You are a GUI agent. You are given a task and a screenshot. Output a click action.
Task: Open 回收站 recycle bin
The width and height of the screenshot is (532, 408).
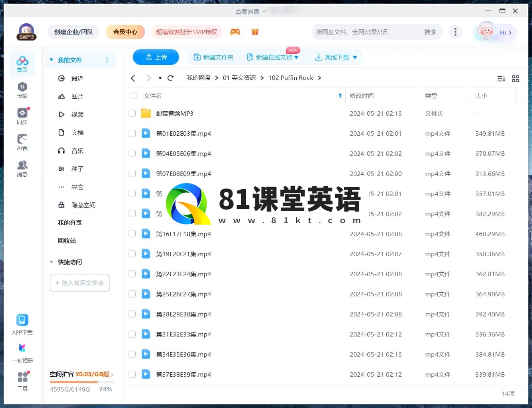tap(67, 241)
